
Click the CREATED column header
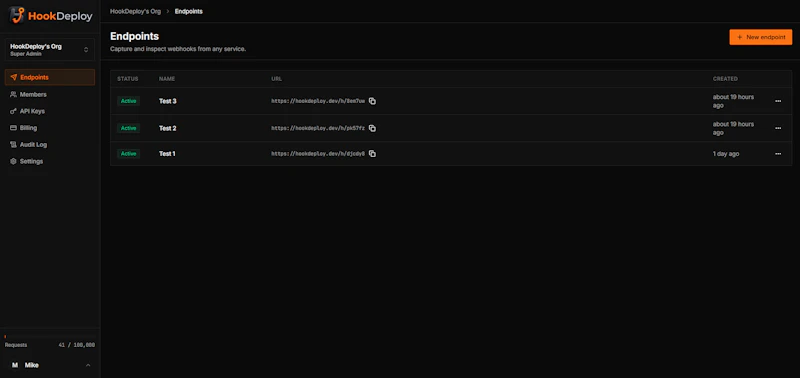725,79
